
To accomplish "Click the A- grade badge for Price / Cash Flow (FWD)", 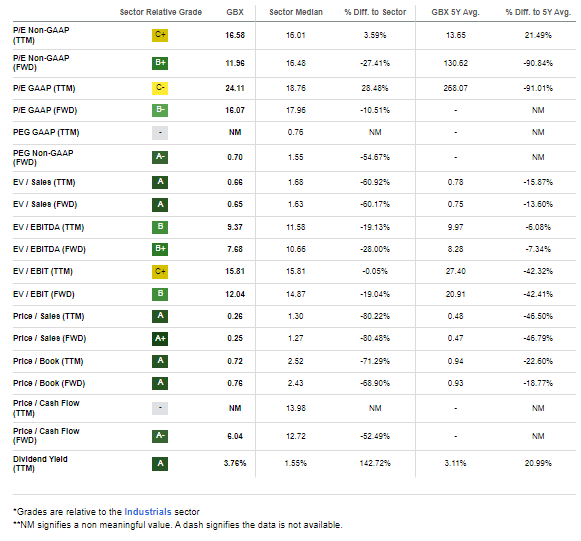I will tap(160, 437).
